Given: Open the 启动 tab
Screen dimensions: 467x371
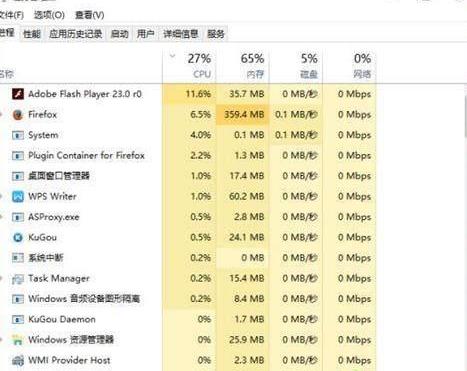Looking at the screenshot, I should click(119, 34).
